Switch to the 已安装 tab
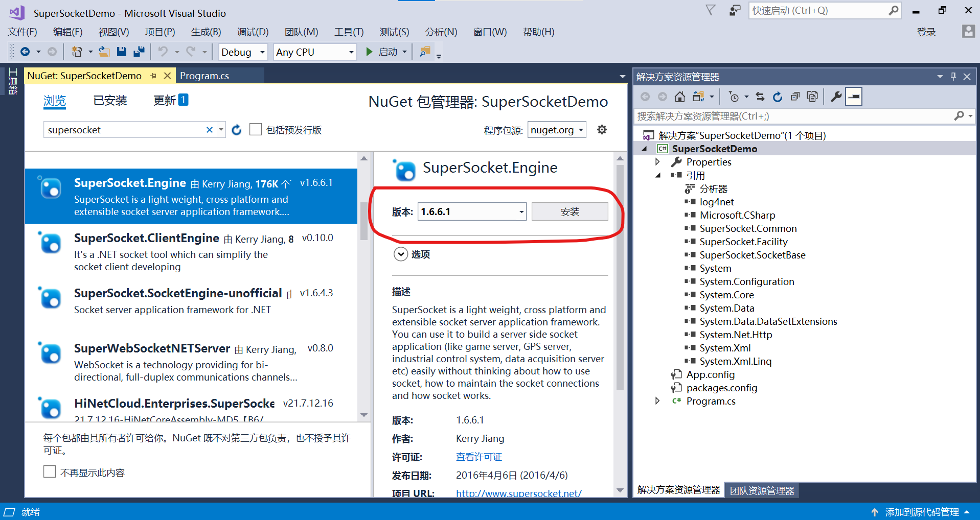The image size is (980, 520). point(109,100)
